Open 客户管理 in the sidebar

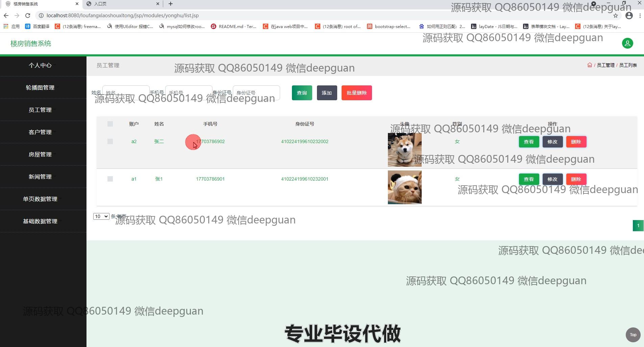[x=40, y=132]
